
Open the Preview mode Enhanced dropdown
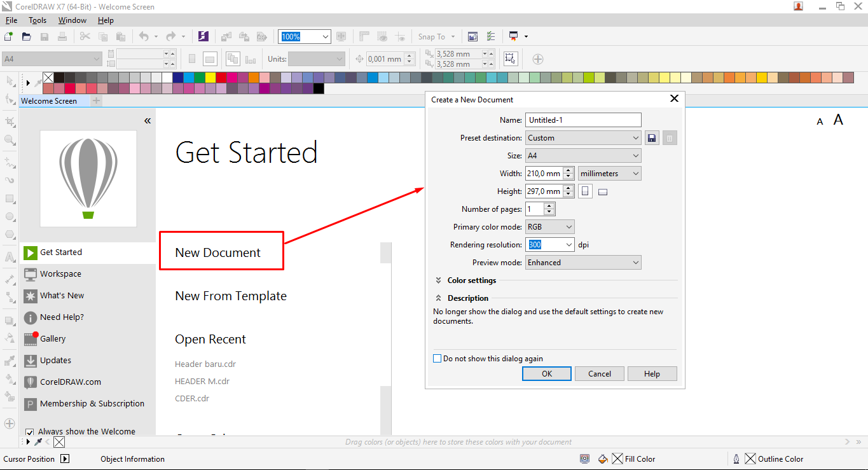583,263
